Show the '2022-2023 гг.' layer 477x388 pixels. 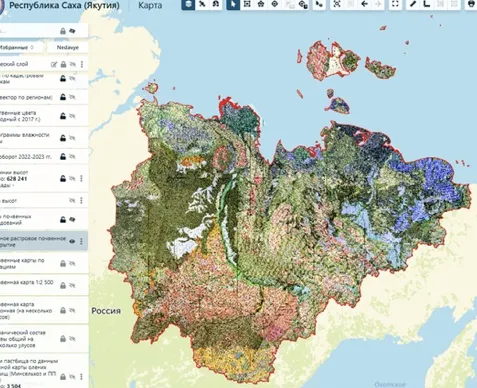72,156
